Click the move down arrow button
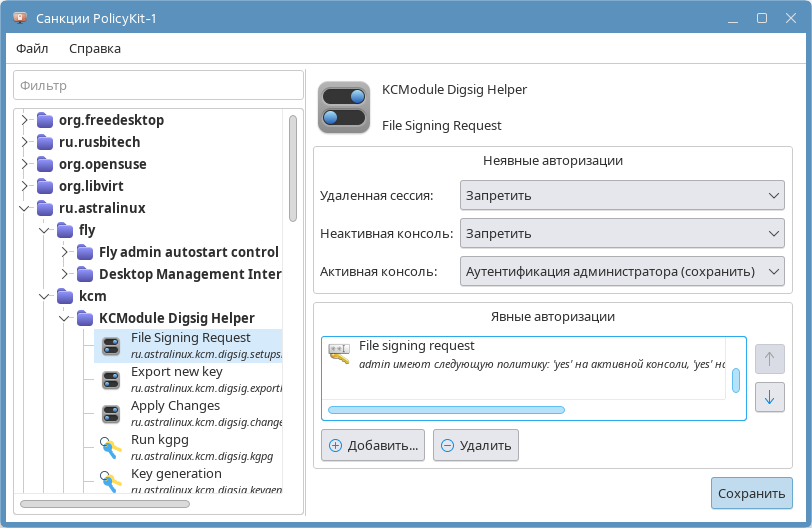Image resolution: width=812 pixels, height=528 pixels. [769, 397]
